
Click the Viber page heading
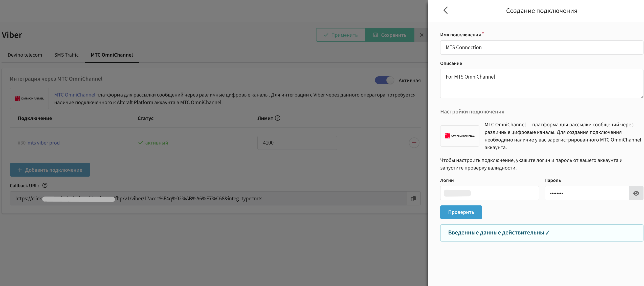(12, 35)
